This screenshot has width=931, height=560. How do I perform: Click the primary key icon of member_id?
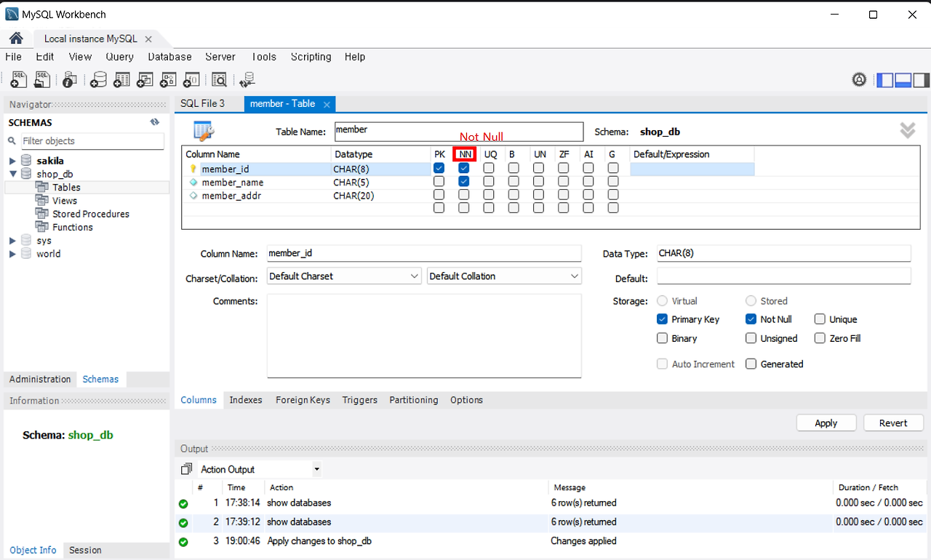pyautogui.click(x=193, y=169)
